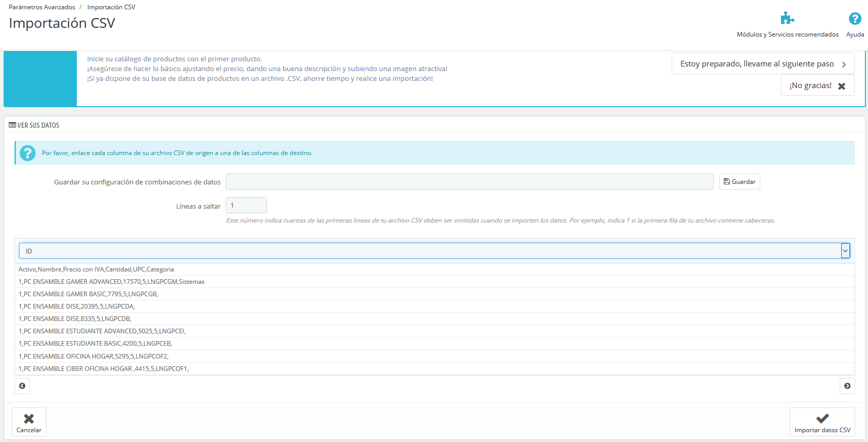868x442 pixels.
Task: Select row PC ENSAMBLE OFICINA HOGAR,5295
Action: (435, 356)
